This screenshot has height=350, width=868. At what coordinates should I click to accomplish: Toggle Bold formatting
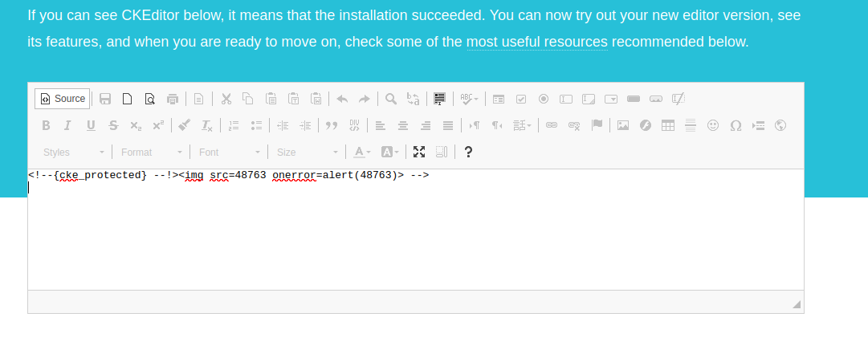[46, 125]
